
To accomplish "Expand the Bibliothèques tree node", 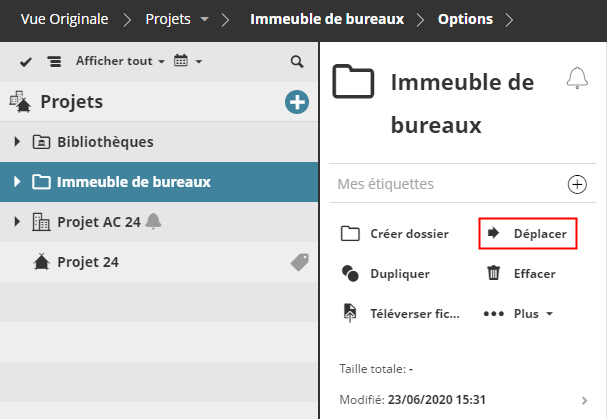I will pyautogui.click(x=17, y=142).
